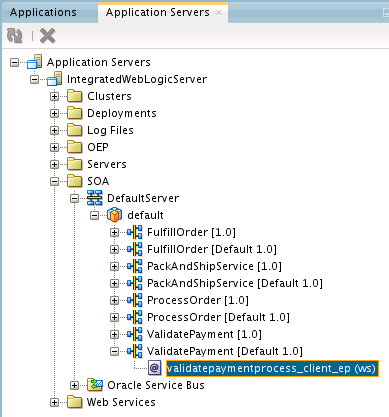The width and height of the screenshot is (389, 417).
Task: Expand FulfillOrder [Default 1.0] composite
Action: click(114, 249)
